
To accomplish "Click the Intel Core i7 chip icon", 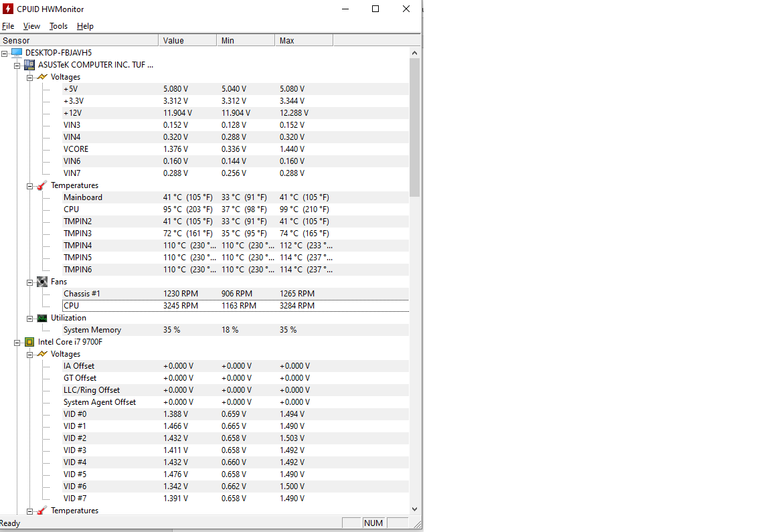I will tap(29, 342).
